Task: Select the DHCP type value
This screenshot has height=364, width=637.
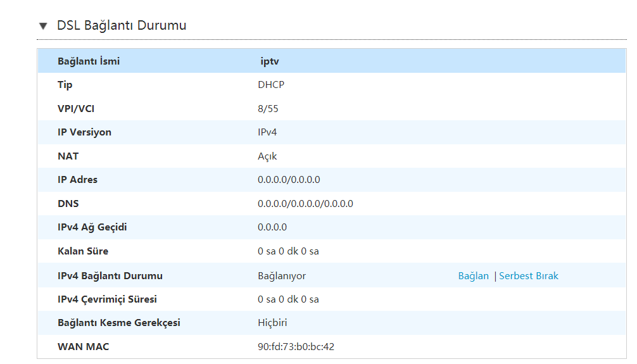Action: [271, 84]
